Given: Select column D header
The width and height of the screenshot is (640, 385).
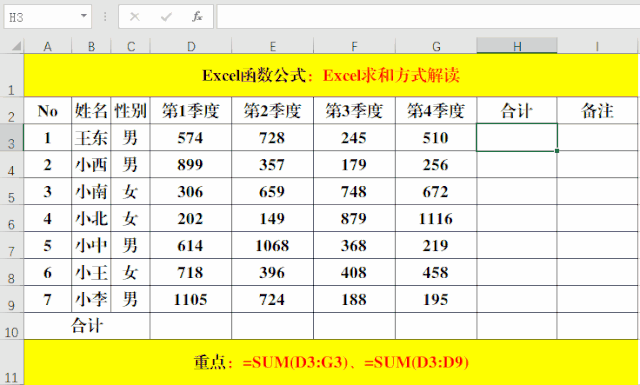Looking at the screenshot, I should point(191,46).
